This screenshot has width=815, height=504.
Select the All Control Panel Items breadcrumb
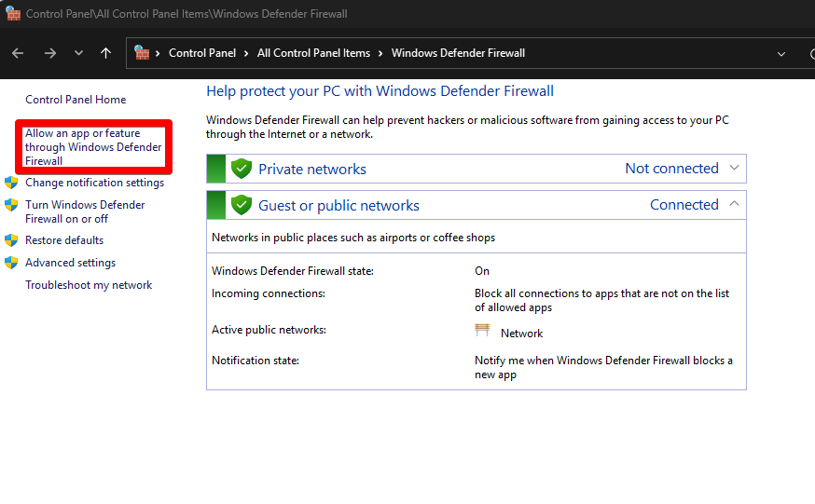click(313, 53)
